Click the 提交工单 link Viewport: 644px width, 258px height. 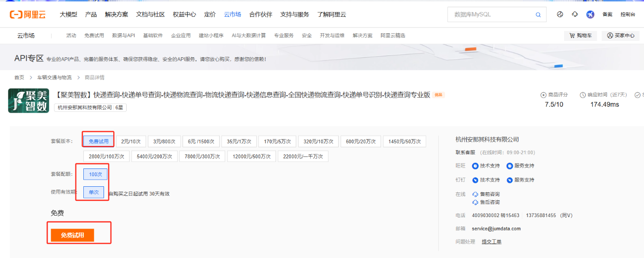point(491,242)
